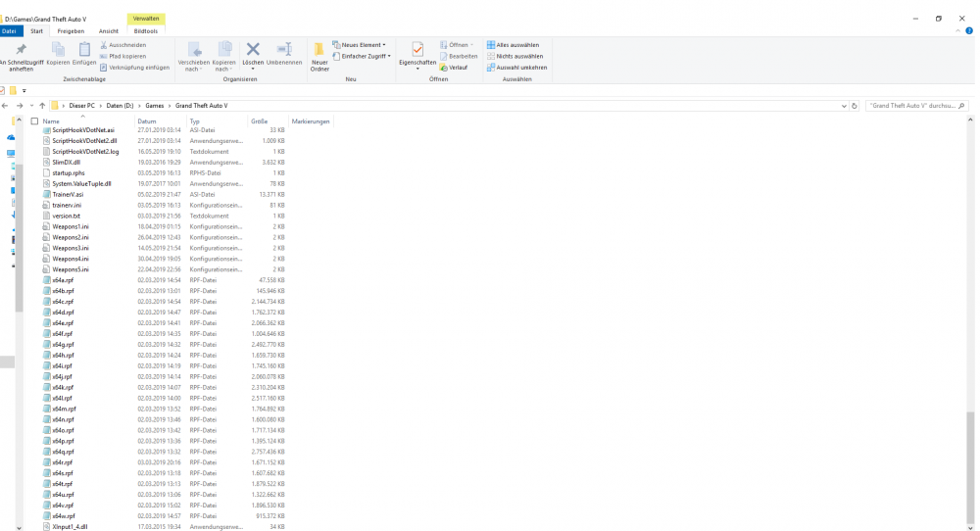Click the Löschen delete icon
Image resolution: width=980 pixels, height=531 pixels.
pos(253,50)
